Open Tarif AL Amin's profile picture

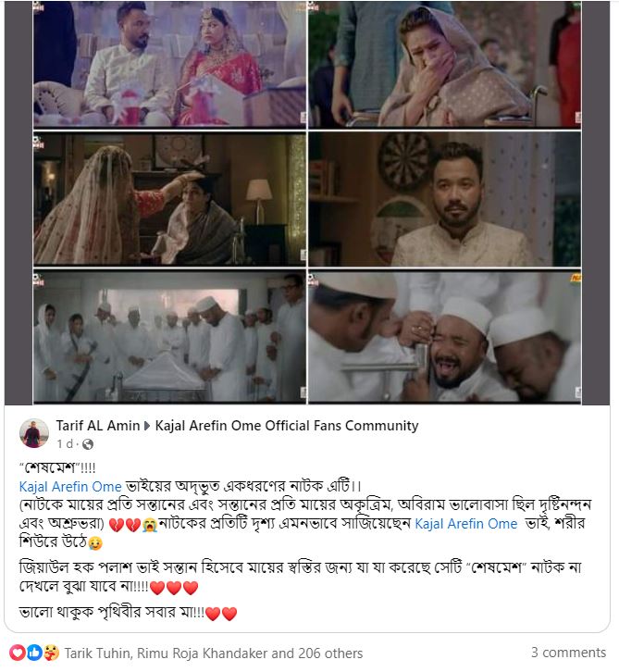[x=34, y=433]
